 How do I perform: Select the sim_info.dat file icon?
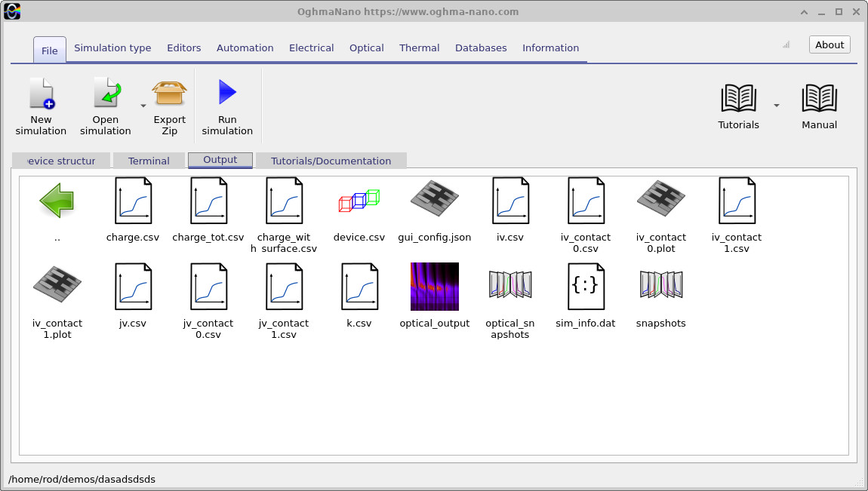586,286
